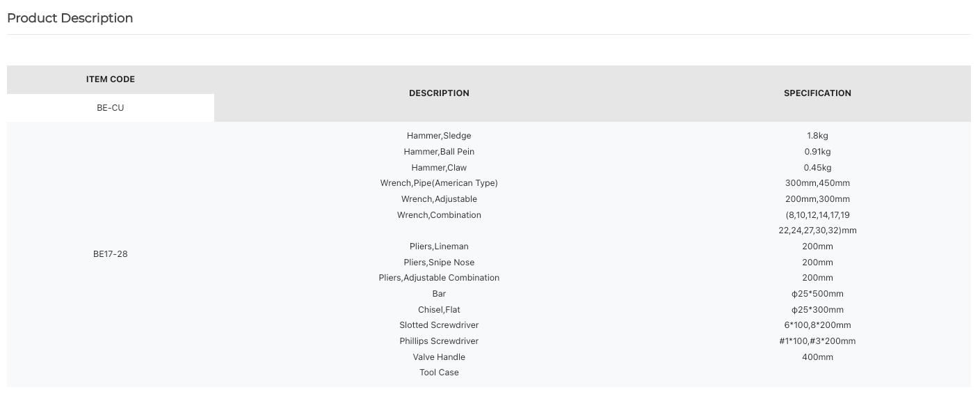Screen dimensions: 980x399
Task: Click the Wrench,Combination description
Action: 439,215
